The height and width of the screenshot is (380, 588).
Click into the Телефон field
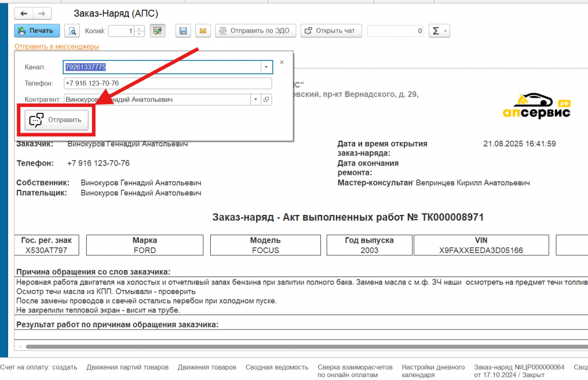click(168, 83)
